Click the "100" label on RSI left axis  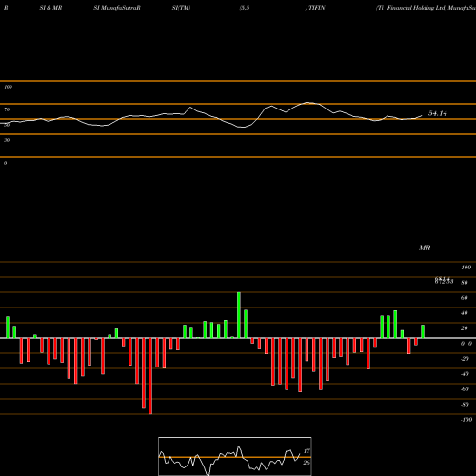8,87
